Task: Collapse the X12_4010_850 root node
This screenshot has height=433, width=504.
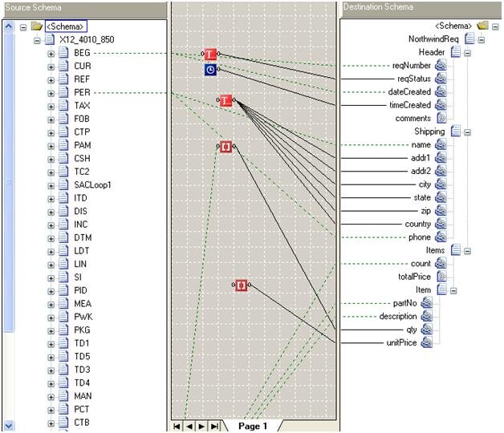Action: [x=37, y=40]
